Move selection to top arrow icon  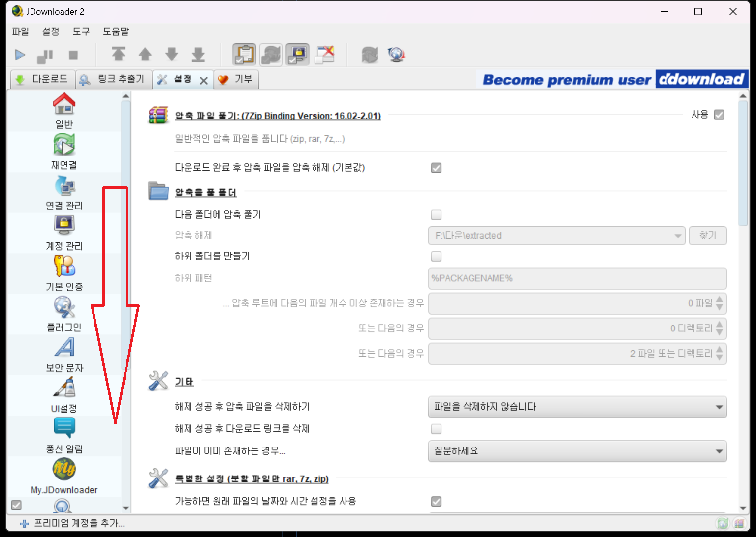(119, 54)
